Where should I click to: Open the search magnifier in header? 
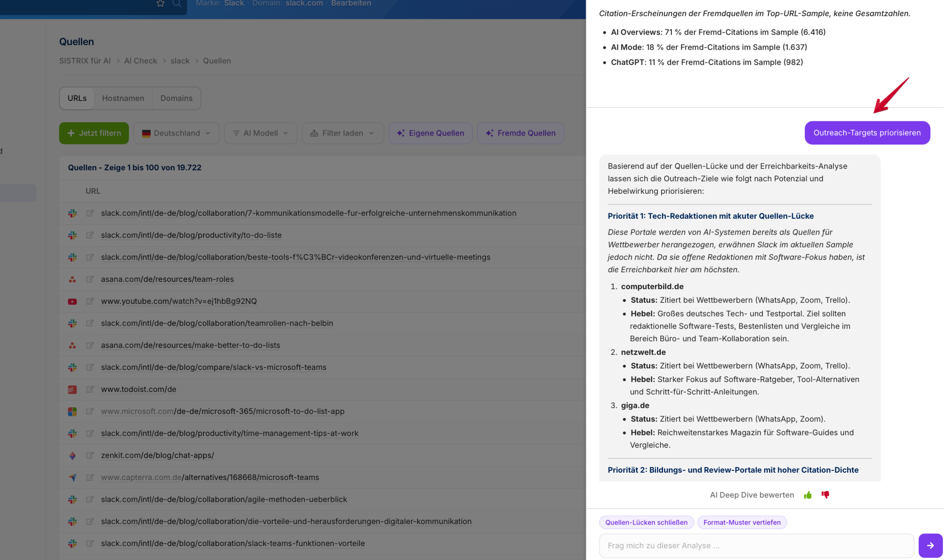coord(177,3)
